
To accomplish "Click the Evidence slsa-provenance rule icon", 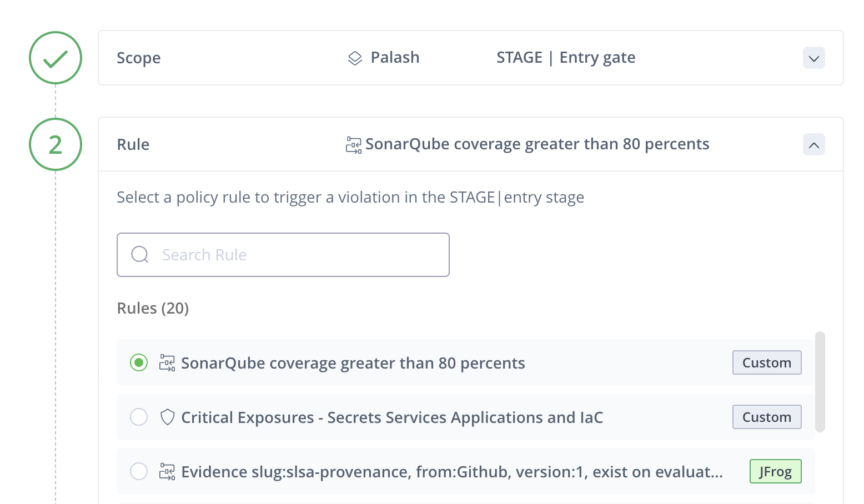I will tap(167, 472).
